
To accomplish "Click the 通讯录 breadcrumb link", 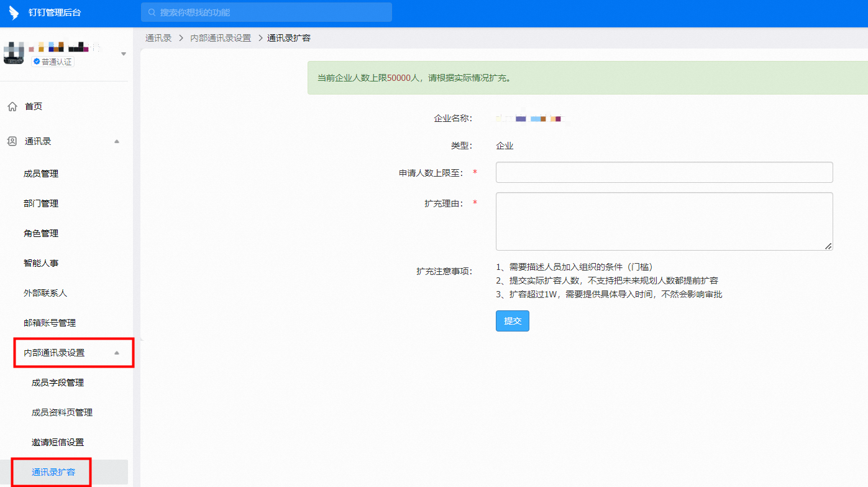I will 158,38.
